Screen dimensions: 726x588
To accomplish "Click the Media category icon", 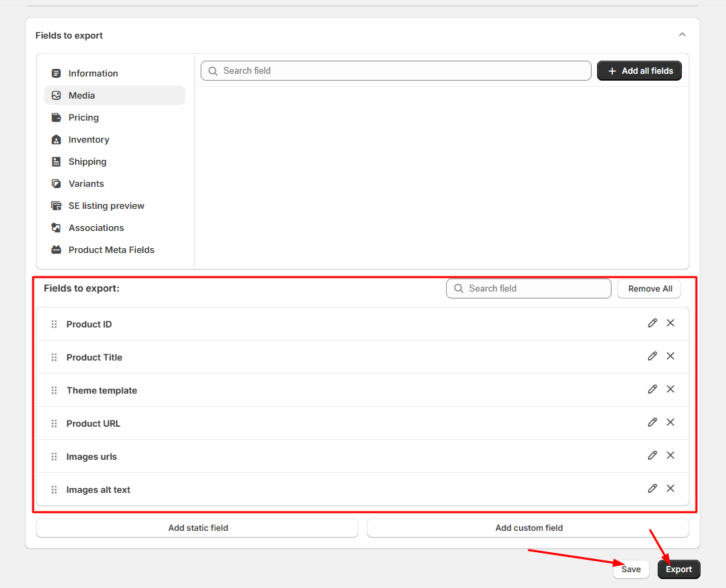I will 56,95.
